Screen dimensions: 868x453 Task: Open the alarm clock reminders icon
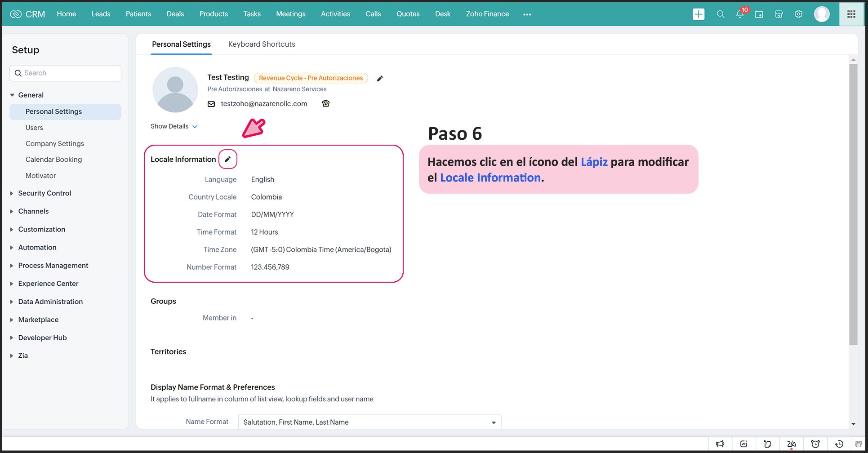pyautogui.click(x=815, y=444)
